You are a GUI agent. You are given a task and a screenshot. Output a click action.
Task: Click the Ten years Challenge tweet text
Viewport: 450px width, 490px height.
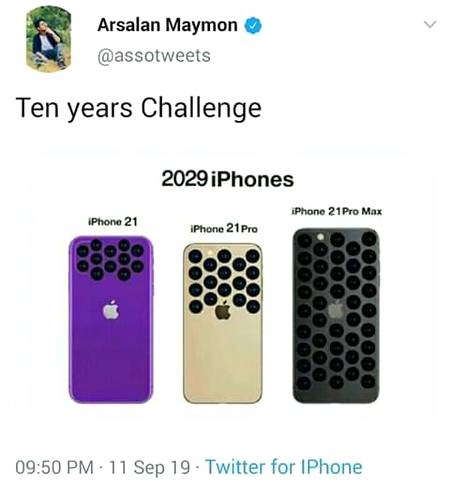click(138, 108)
